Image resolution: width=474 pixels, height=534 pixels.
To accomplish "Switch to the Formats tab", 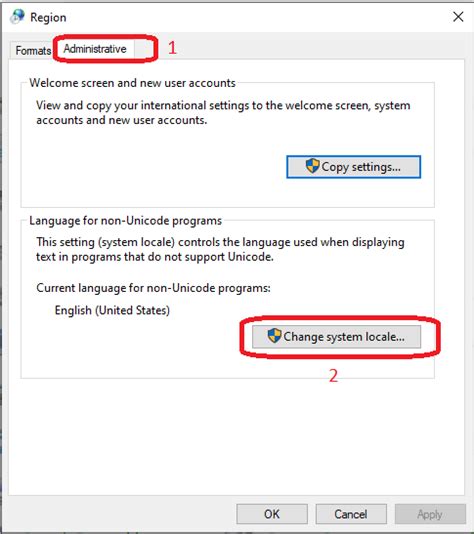I will pos(33,50).
